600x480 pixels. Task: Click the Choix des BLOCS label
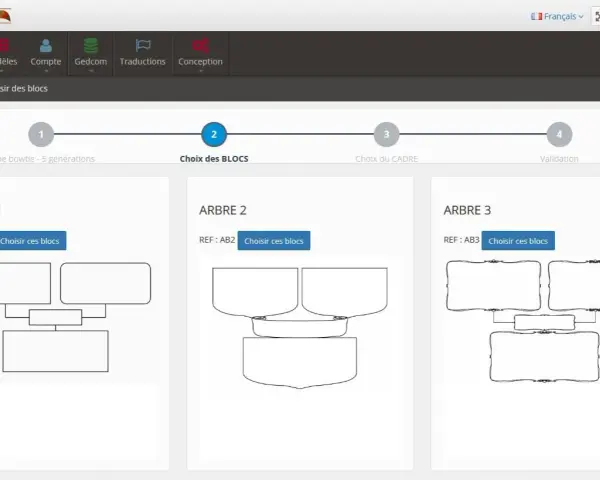(214, 159)
